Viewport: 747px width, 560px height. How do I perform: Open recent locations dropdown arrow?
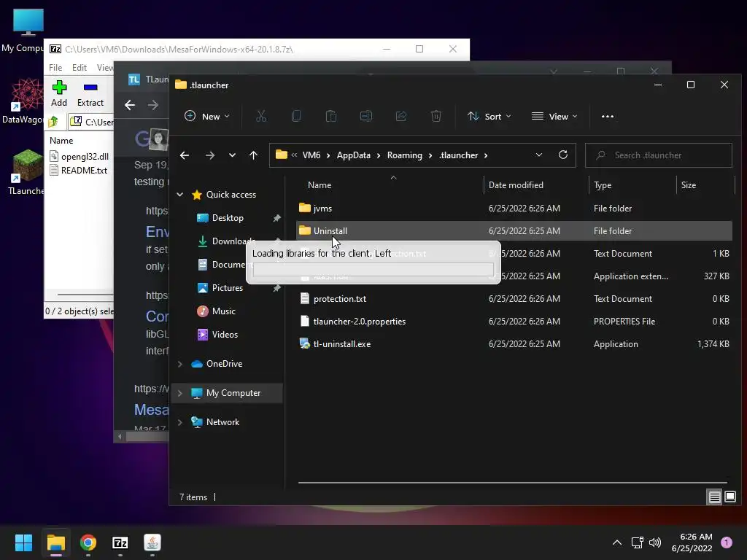pos(232,155)
